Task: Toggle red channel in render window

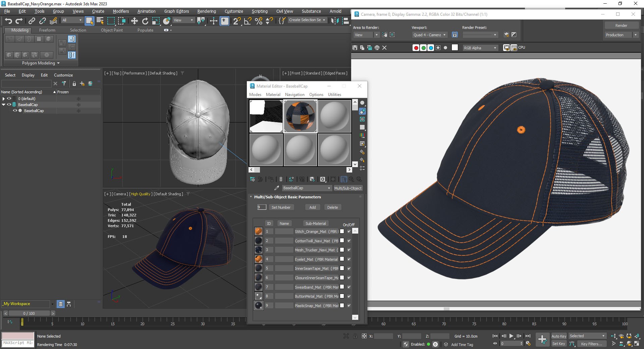Action: pyautogui.click(x=416, y=48)
